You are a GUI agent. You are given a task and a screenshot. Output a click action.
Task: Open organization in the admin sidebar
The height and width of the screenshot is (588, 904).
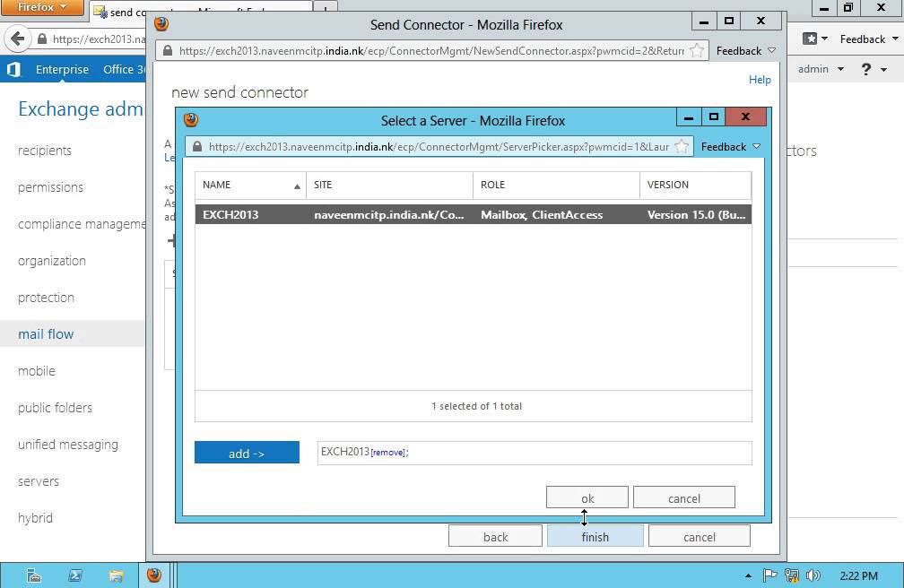pos(52,261)
